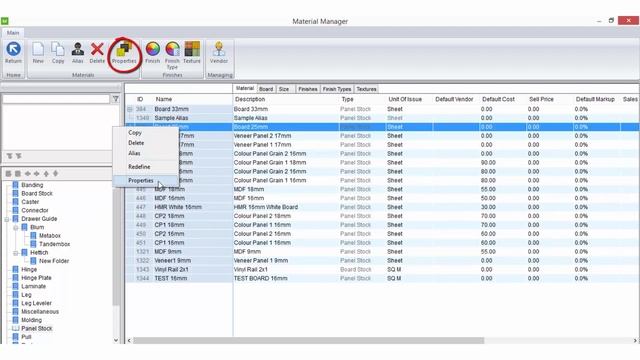
Task: Click the down arrow in folder tree toolbar
Action: tap(56, 173)
